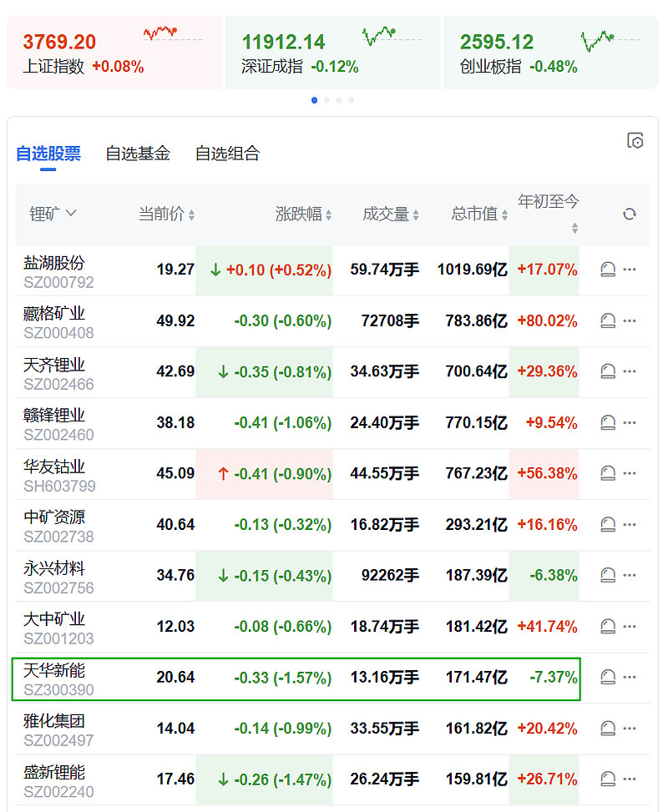668x812 pixels.
Task: Switch to 自选组合 tab
Action: 227,154
